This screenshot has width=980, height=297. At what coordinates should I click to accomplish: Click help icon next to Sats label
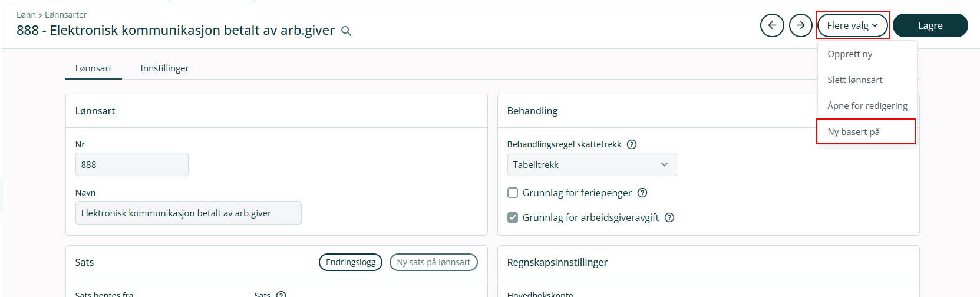(281, 294)
